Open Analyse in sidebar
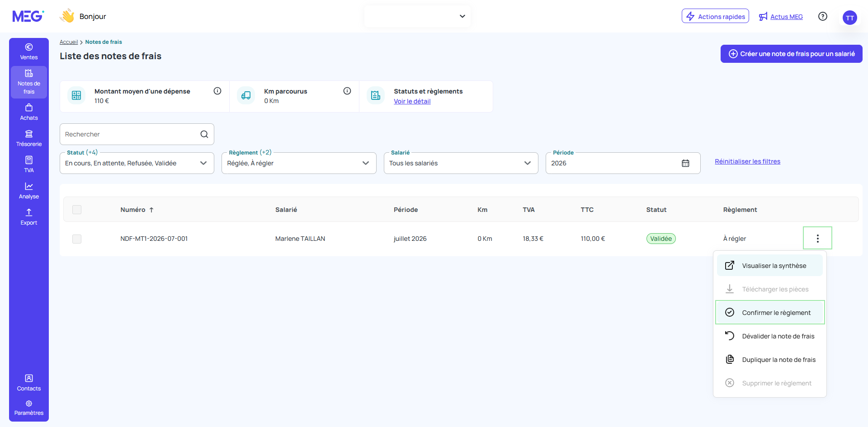The height and width of the screenshot is (427, 868). pos(29,191)
